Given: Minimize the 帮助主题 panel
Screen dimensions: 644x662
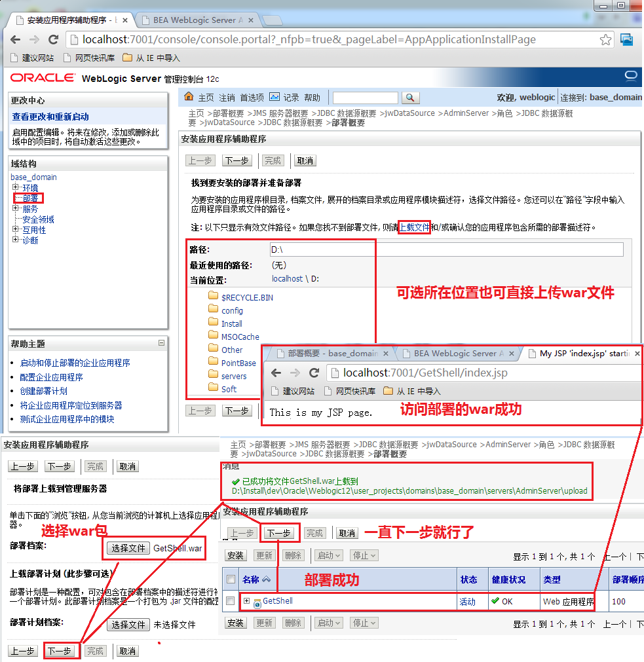Looking at the screenshot, I should 161,343.
